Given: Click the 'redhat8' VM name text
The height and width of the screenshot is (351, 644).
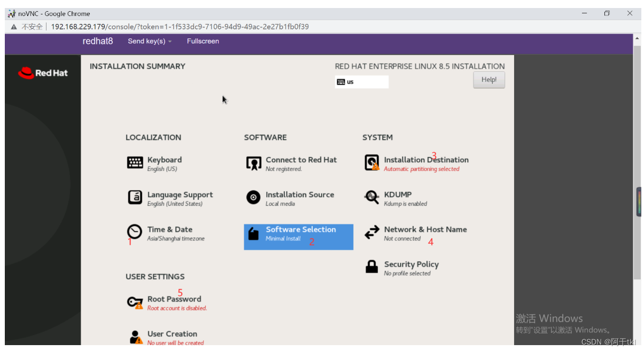Looking at the screenshot, I should pyautogui.click(x=98, y=41).
